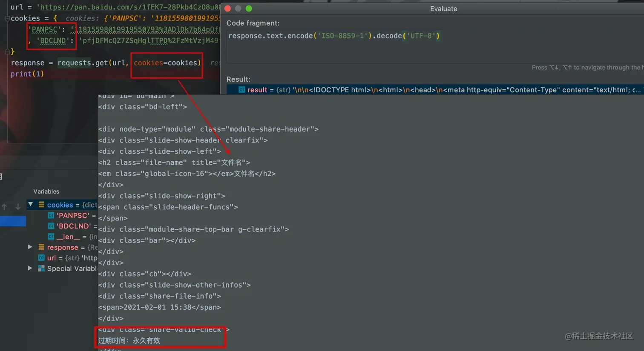Click the string icon beside url variable
Viewport: 644px width, 351px height.
(41, 258)
